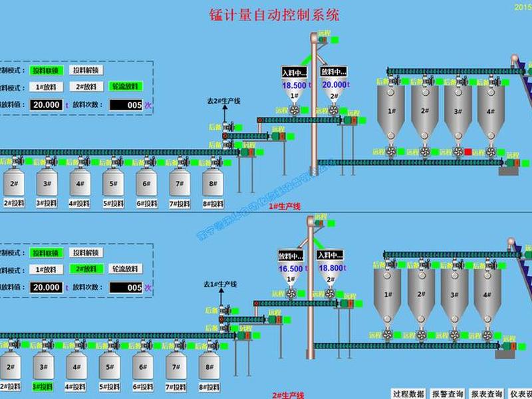Click 6#投料 button in 1#生产线
The height and width of the screenshot is (399, 532).
[147, 203]
